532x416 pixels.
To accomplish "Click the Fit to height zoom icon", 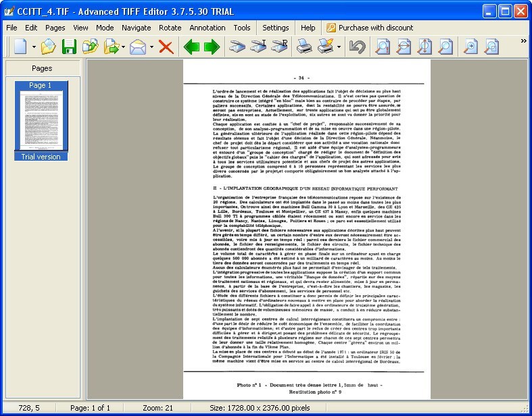I will point(425,47).
